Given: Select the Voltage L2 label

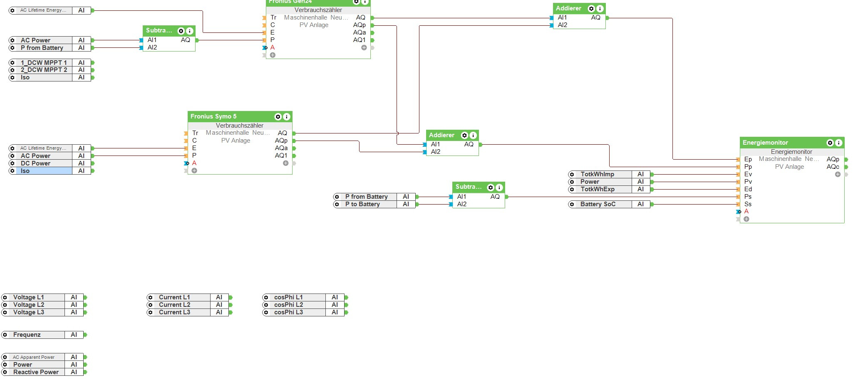Looking at the screenshot, I should click(29, 305).
